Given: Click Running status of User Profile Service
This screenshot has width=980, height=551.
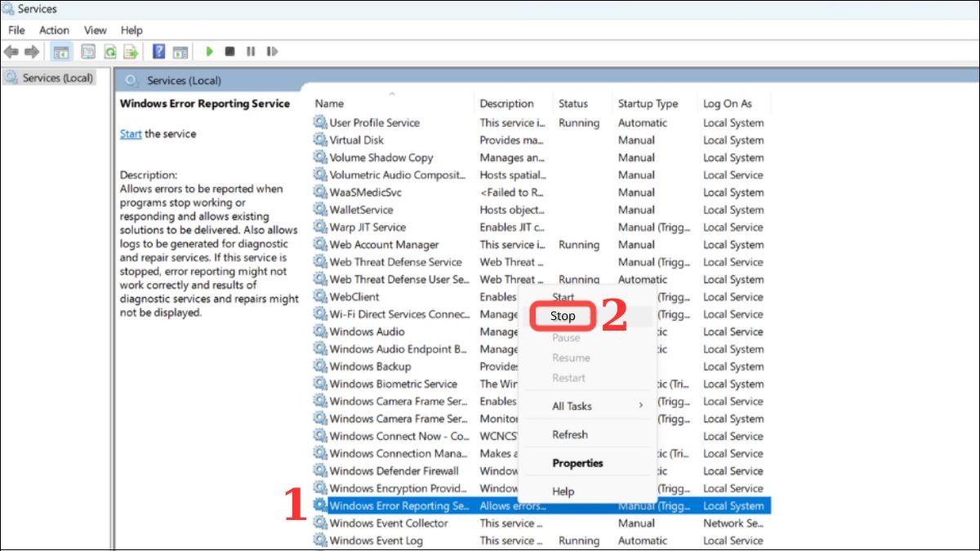Looking at the screenshot, I should coord(579,123).
